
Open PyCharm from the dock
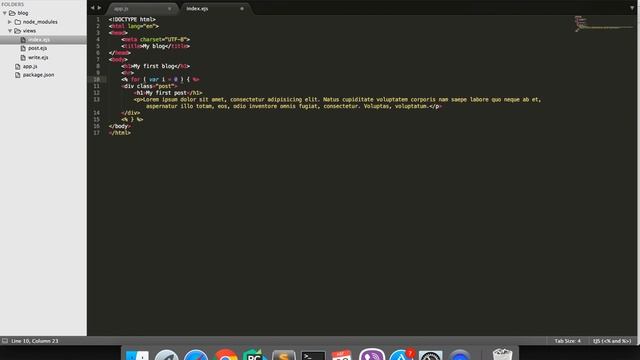coord(255,355)
